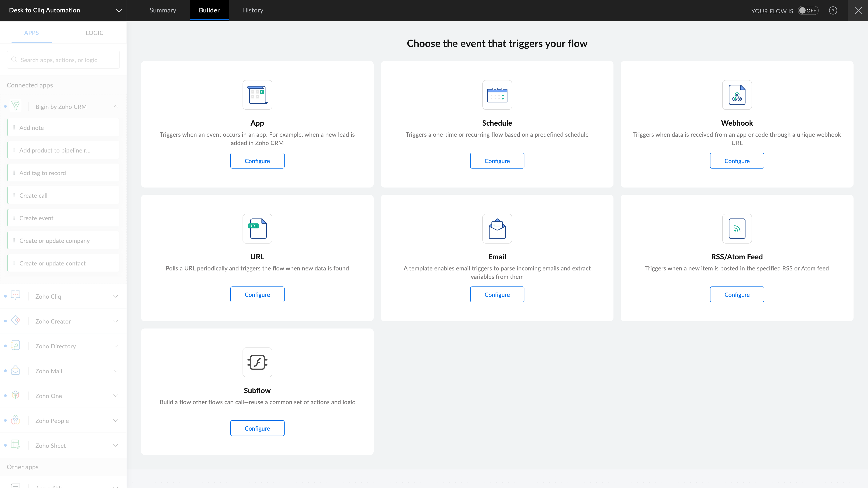Click the Zoho Mail app icon

tap(16, 371)
